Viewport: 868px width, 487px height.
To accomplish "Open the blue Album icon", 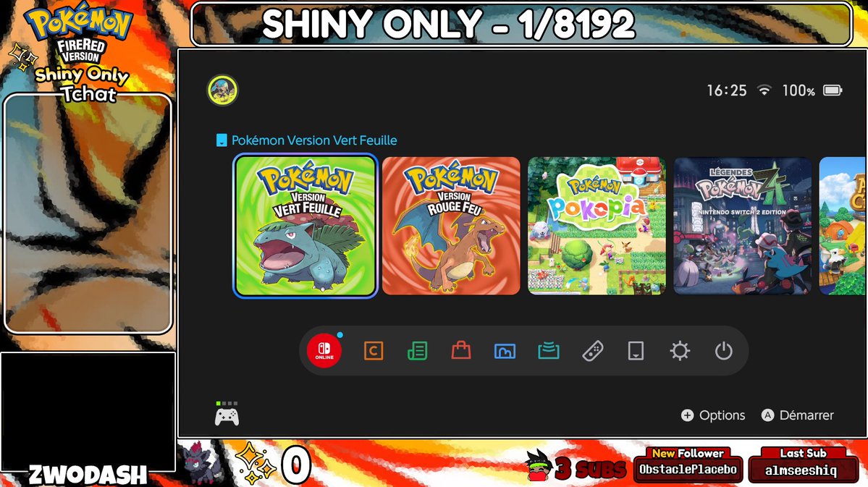I will tap(505, 351).
